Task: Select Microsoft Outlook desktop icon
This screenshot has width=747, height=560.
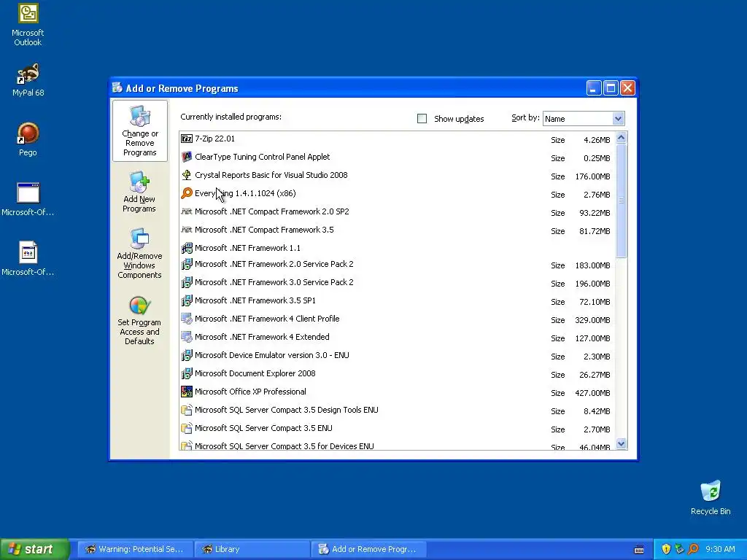Action: click(x=28, y=25)
